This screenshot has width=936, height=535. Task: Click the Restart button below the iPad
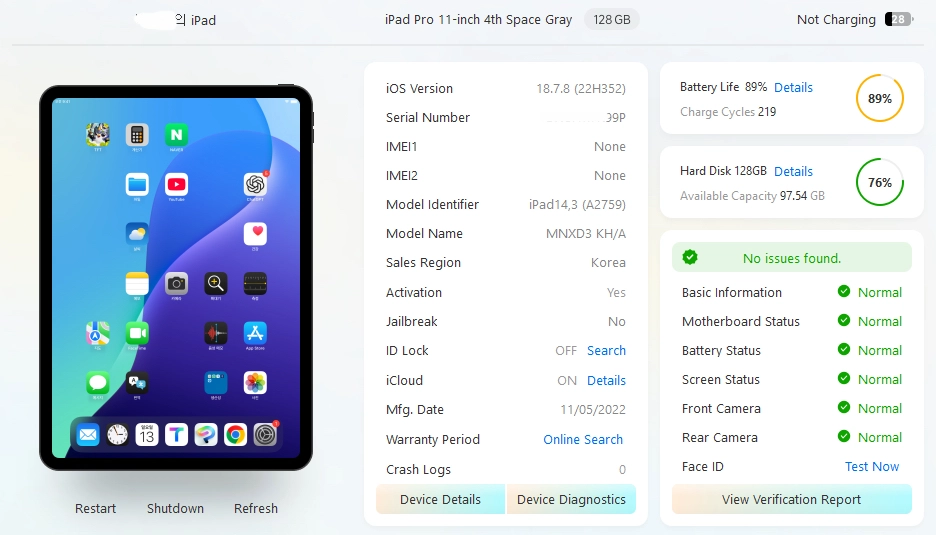point(96,508)
